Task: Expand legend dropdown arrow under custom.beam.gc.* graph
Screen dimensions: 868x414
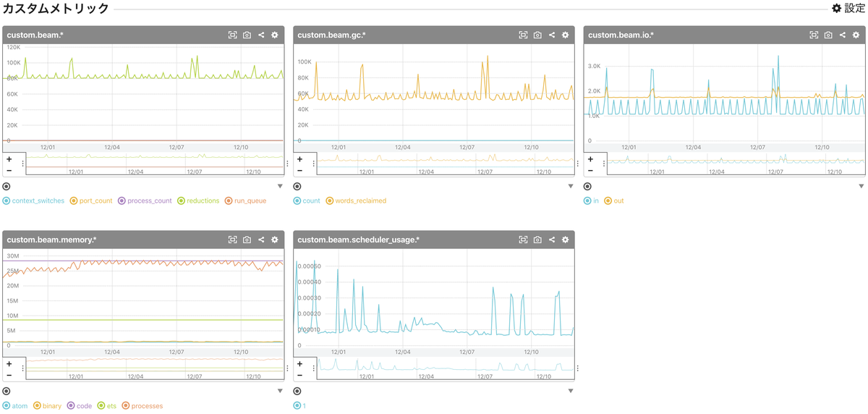Action: coord(571,186)
